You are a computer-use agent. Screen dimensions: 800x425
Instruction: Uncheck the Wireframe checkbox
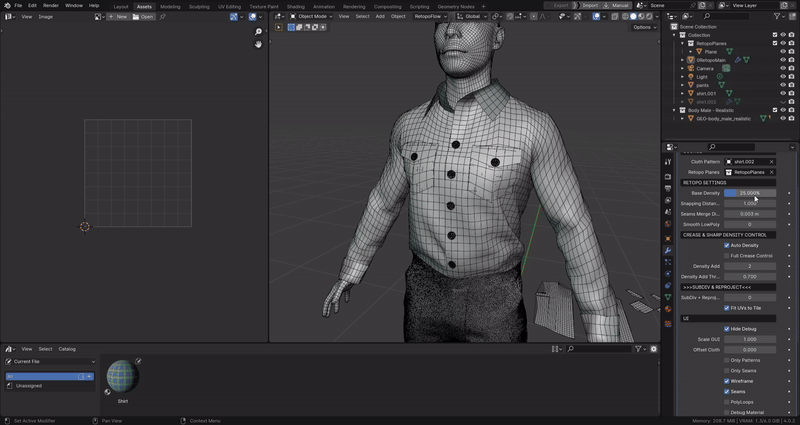tap(726, 381)
